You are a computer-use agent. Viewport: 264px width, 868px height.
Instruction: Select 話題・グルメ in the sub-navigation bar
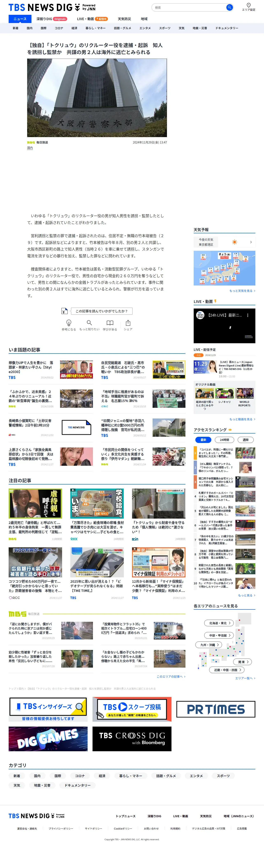[x=123, y=28]
